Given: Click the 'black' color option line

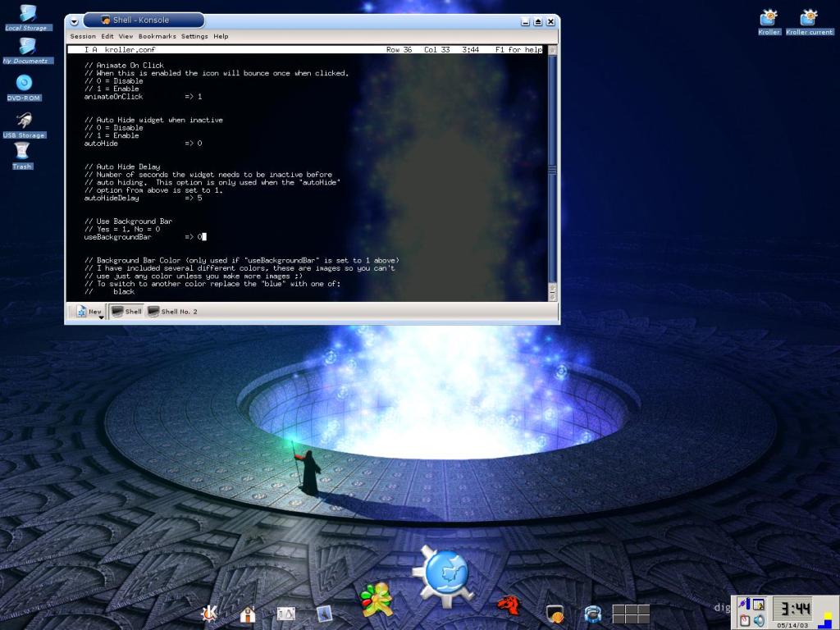Looking at the screenshot, I should (124, 291).
